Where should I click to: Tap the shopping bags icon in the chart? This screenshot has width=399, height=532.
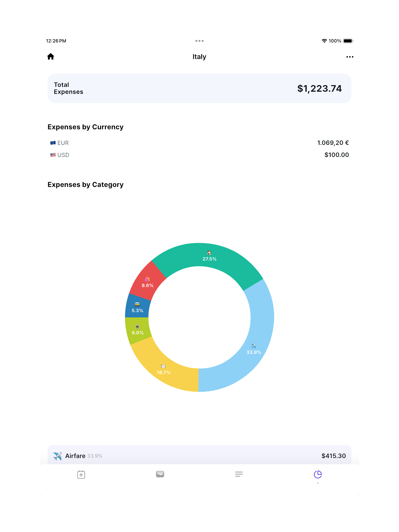point(147,279)
